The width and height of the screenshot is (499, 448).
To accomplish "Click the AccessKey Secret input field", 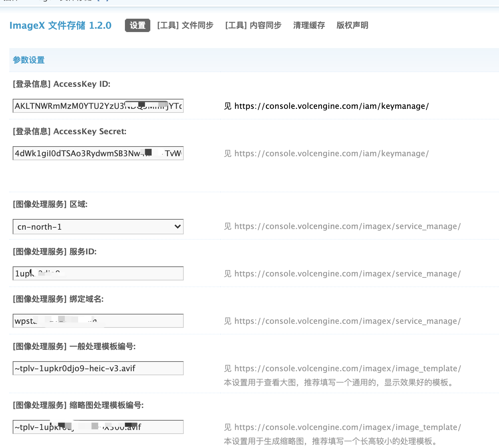I will 98,153.
